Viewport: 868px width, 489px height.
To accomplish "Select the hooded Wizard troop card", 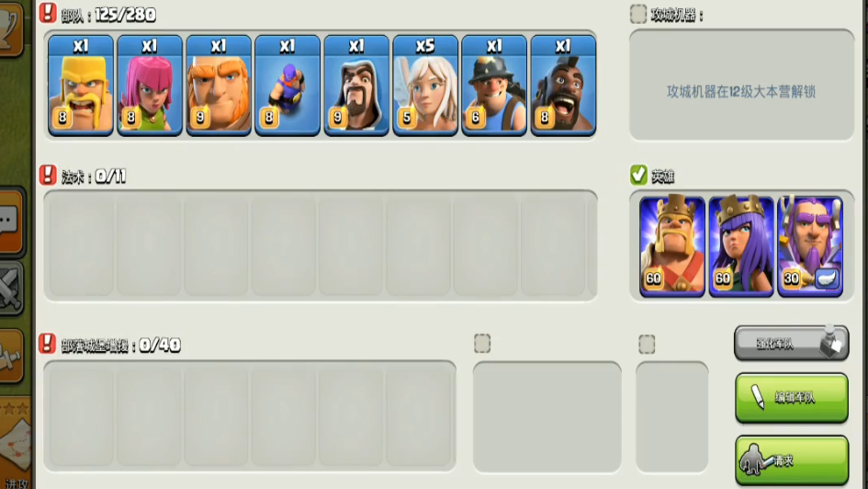I will pos(356,85).
